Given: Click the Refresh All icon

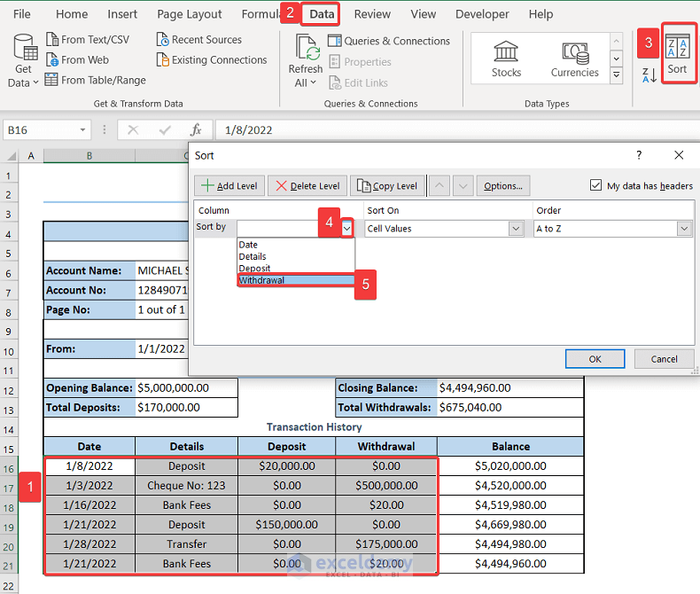Looking at the screenshot, I should pyautogui.click(x=306, y=60).
